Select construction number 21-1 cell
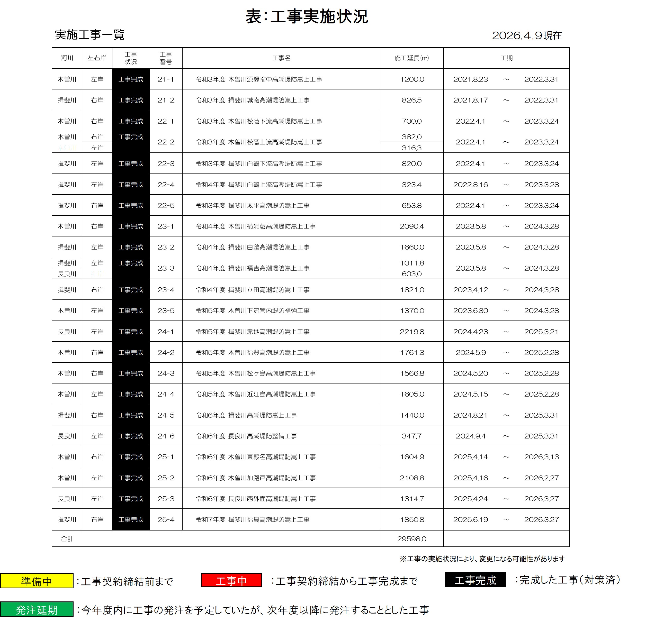Image resolution: width=672 pixels, height=622 pixels. [166, 79]
